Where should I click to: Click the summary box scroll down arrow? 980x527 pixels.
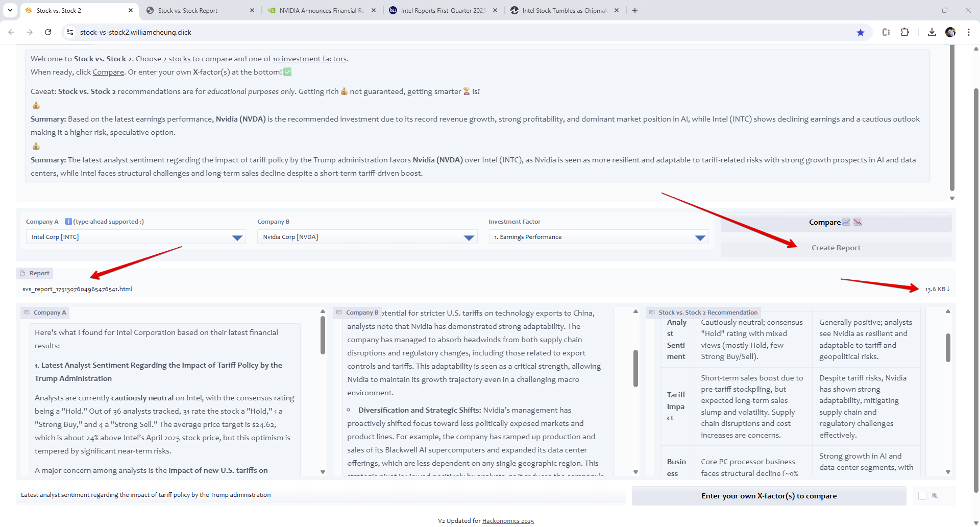click(952, 198)
